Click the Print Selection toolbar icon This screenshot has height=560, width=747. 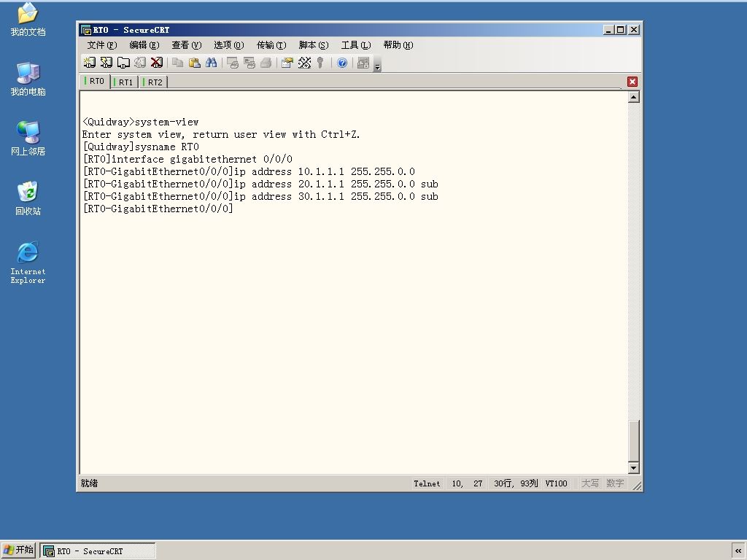tap(249, 63)
